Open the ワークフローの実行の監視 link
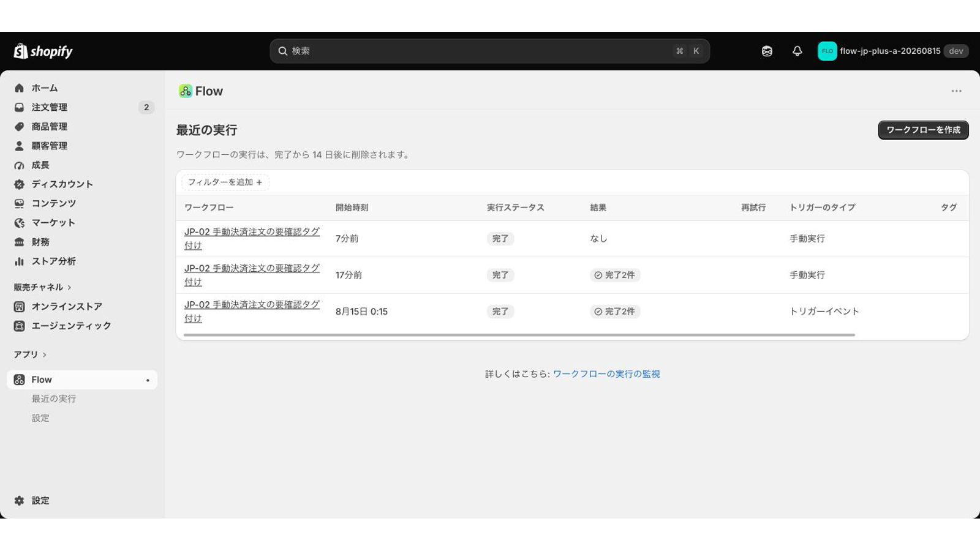This screenshot has height=551, width=980. click(x=606, y=374)
